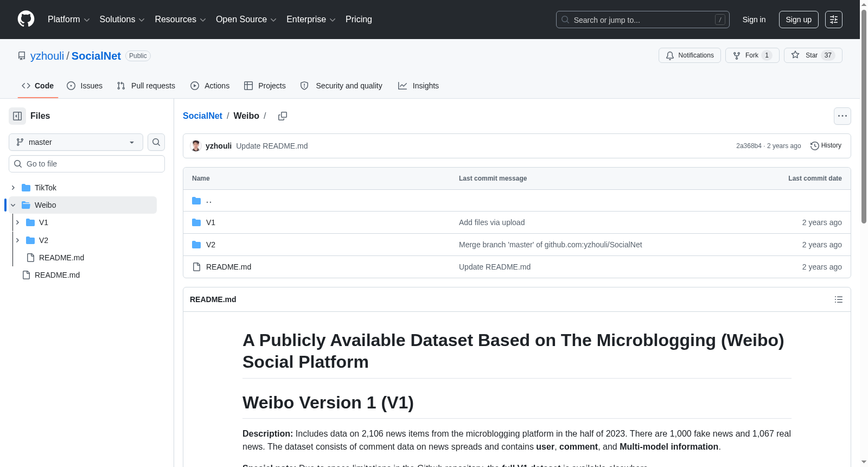Image resolution: width=868 pixels, height=467 pixels.
Task: Switch to the Code tab
Action: click(38, 86)
